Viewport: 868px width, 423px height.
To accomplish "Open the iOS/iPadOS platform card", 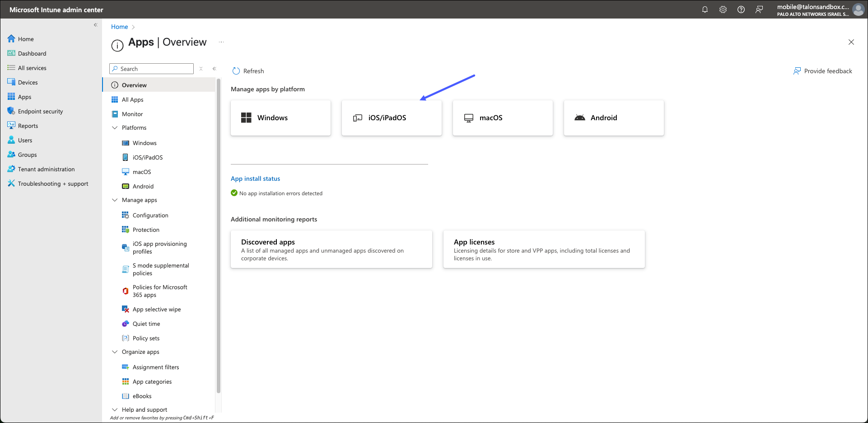I will [391, 118].
